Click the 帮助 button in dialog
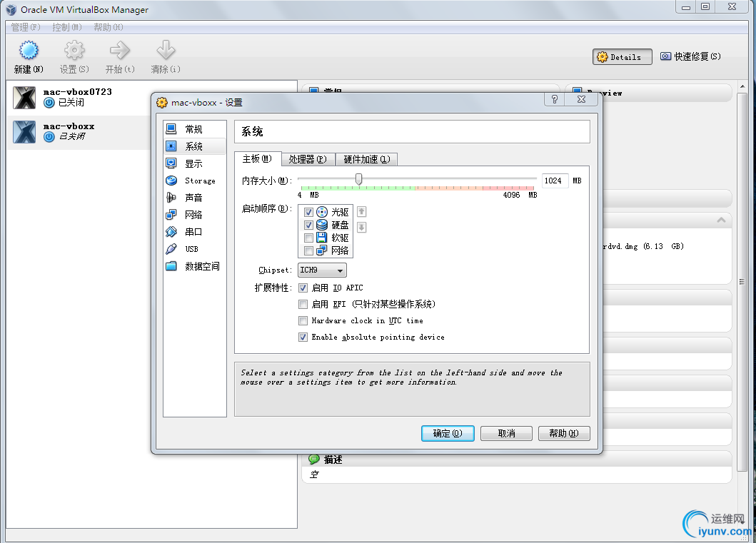 click(x=564, y=433)
